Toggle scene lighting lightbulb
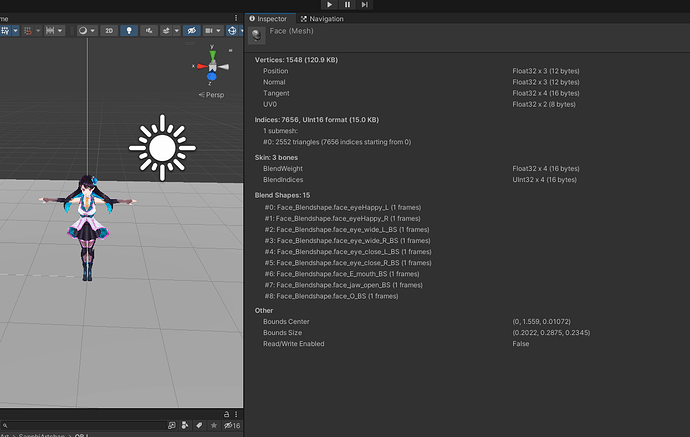Screen dimensions: 690x437 129,30
